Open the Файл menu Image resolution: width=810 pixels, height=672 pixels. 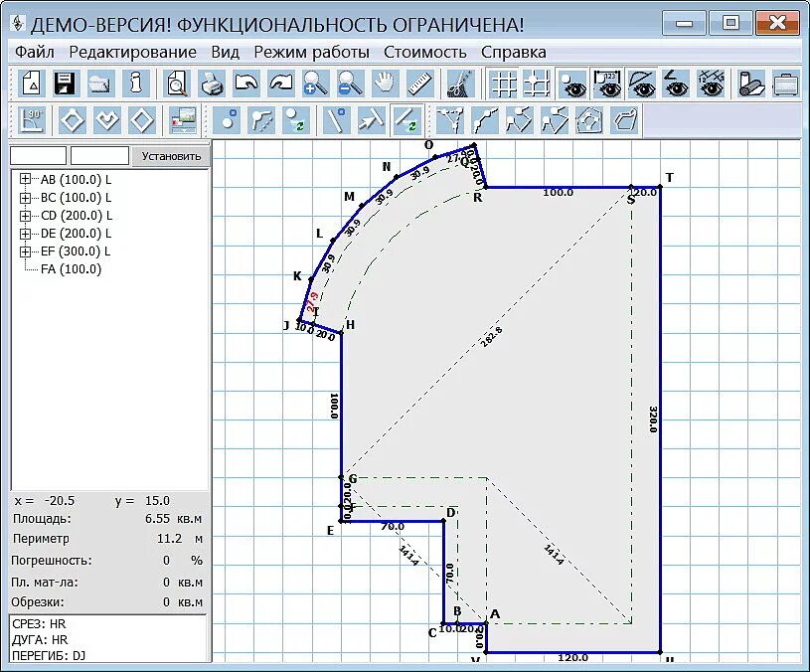[x=34, y=52]
